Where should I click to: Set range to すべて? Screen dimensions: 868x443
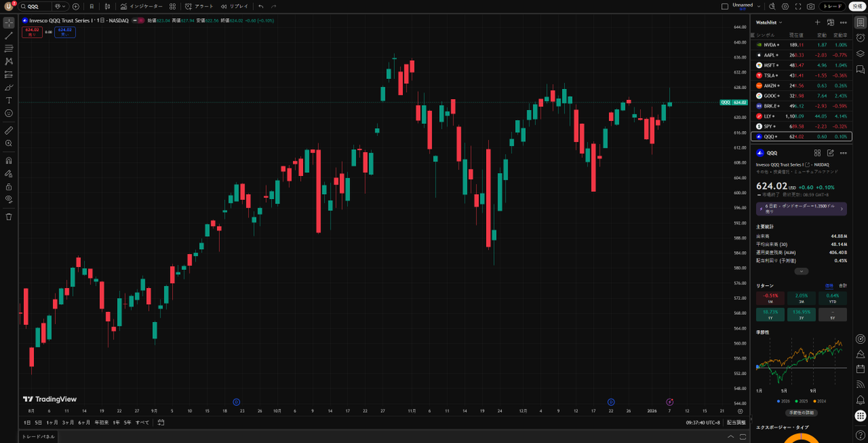(142, 422)
